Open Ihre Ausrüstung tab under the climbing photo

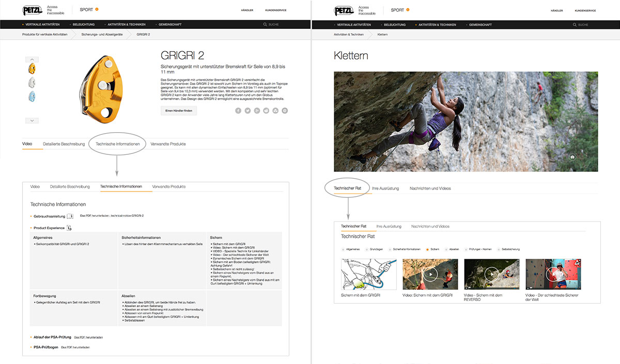pyautogui.click(x=385, y=188)
